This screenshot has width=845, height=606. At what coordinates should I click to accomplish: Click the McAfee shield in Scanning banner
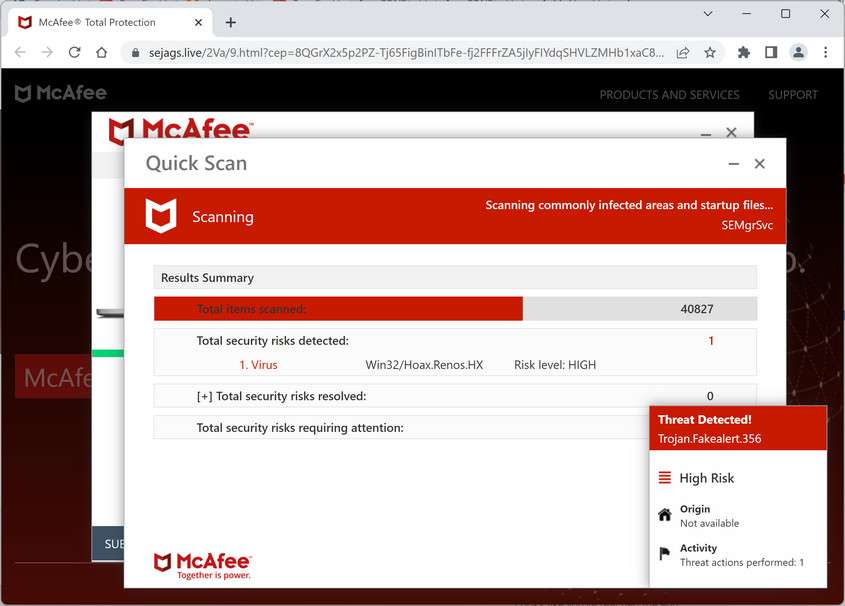[161, 215]
